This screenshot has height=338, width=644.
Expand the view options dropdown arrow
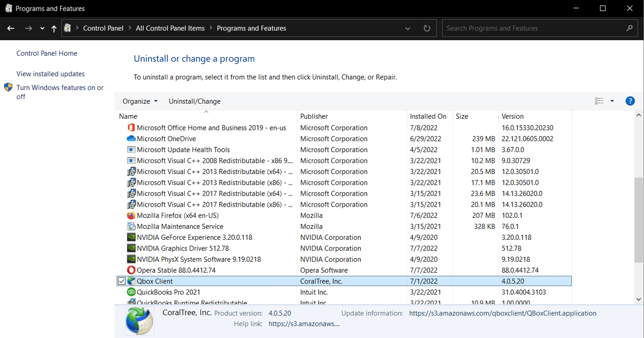[612, 101]
